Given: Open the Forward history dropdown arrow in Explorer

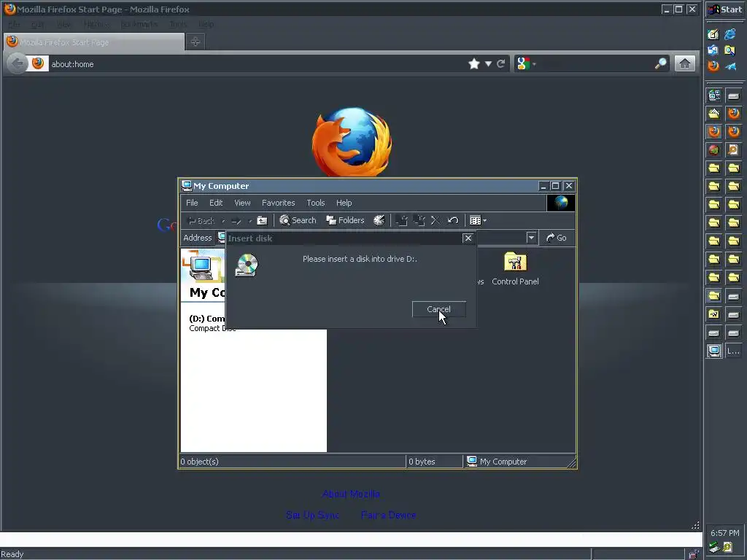Looking at the screenshot, I should 250,221.
